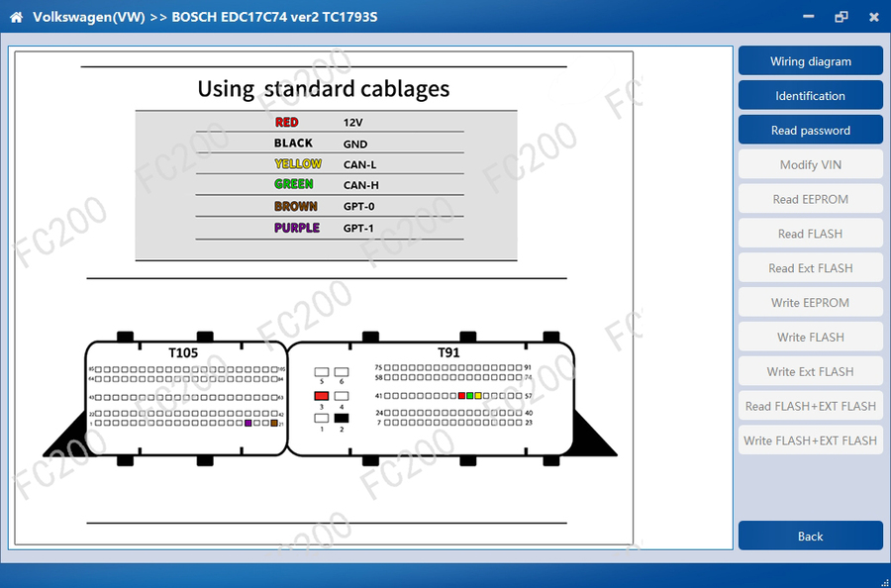
Task: Click the home icon in title bar
Action: pyautogui.click(x=16, y=17)
